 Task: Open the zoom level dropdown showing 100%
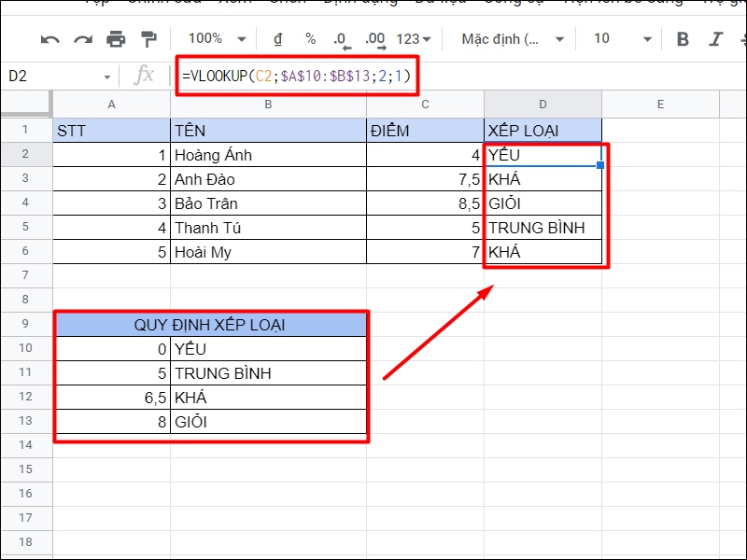click(213, 39)
